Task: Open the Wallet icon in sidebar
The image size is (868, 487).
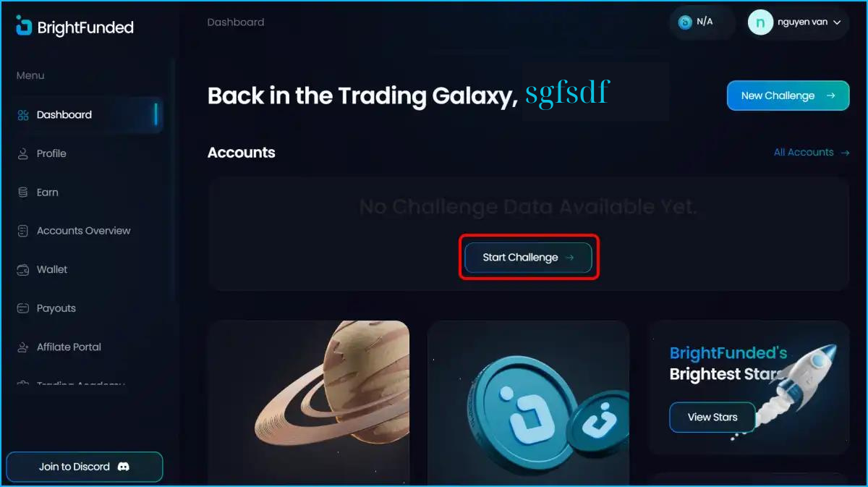Action: (23, 269)
